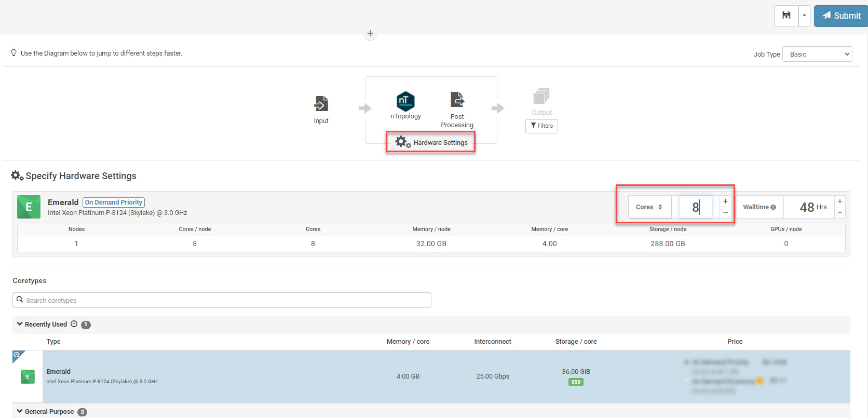This screenshot has height=418, width=868.
Task: Click the General Purpose count badge 3
Action: tap(82, 412)
